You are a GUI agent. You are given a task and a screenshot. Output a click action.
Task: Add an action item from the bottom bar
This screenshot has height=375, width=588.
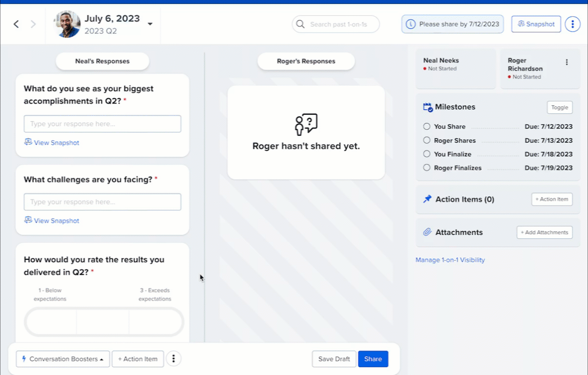click(138, 359)
